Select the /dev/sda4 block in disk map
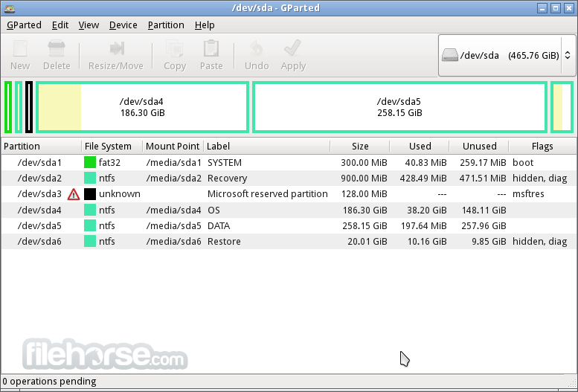 [x=142, y=107]
